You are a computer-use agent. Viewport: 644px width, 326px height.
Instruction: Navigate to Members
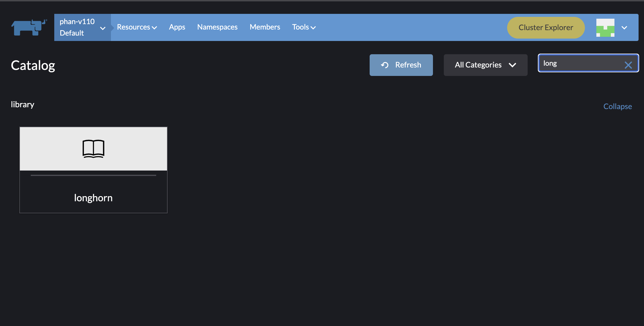265,27
